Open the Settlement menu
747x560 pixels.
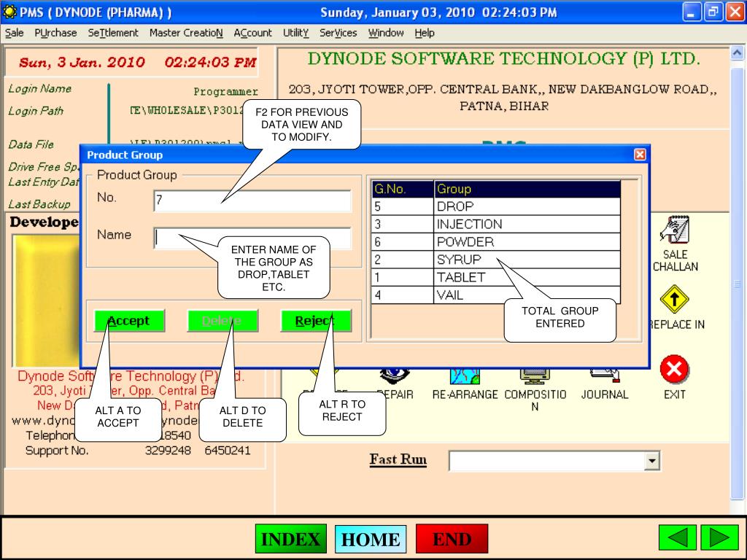(113, 33)
